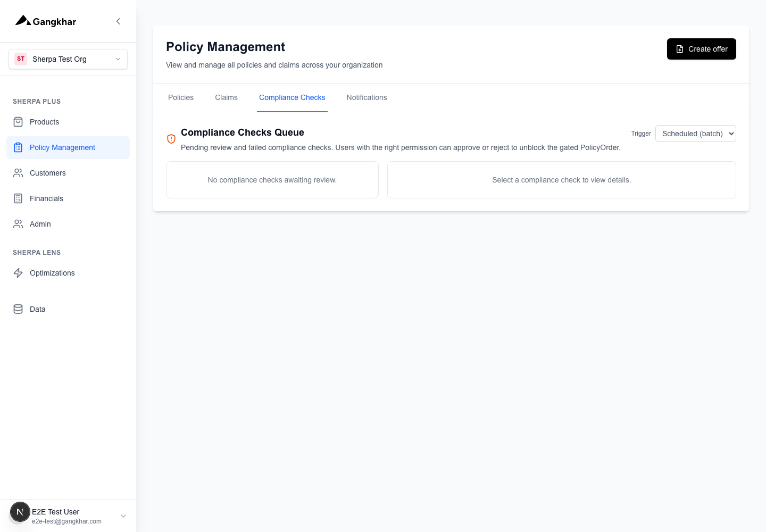Select Policy Management in the sidebar

pos(68,147)
